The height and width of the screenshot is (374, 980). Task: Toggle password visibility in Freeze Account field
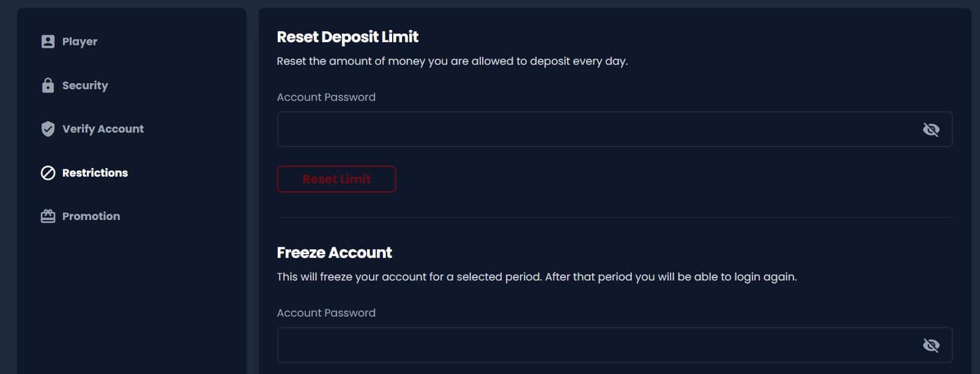(x=930, y=345)
